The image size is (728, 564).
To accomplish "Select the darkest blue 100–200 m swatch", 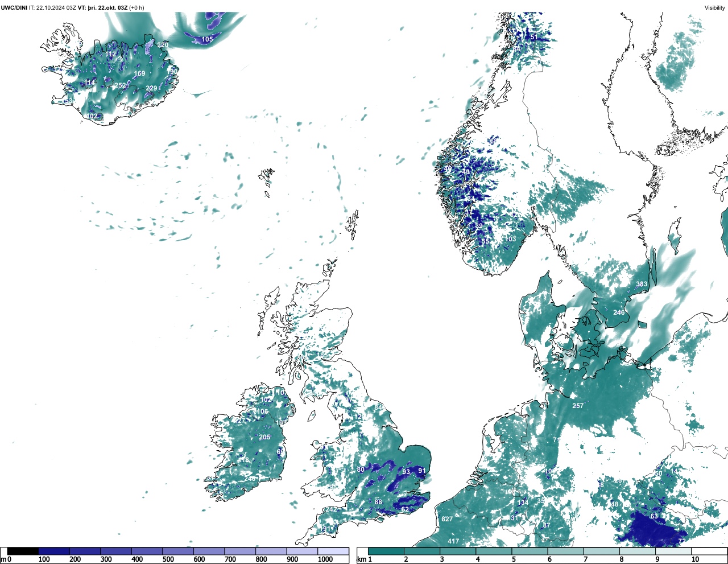I will (54, 551).
